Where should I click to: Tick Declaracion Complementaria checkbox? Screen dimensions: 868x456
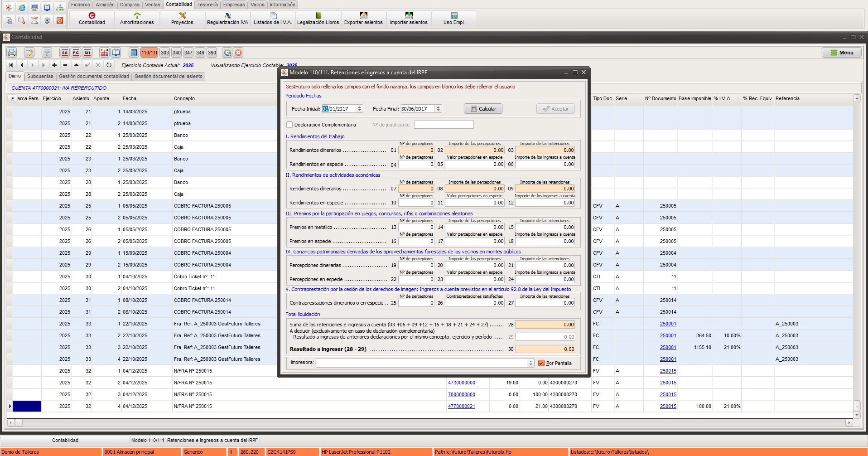coord(289,125)
